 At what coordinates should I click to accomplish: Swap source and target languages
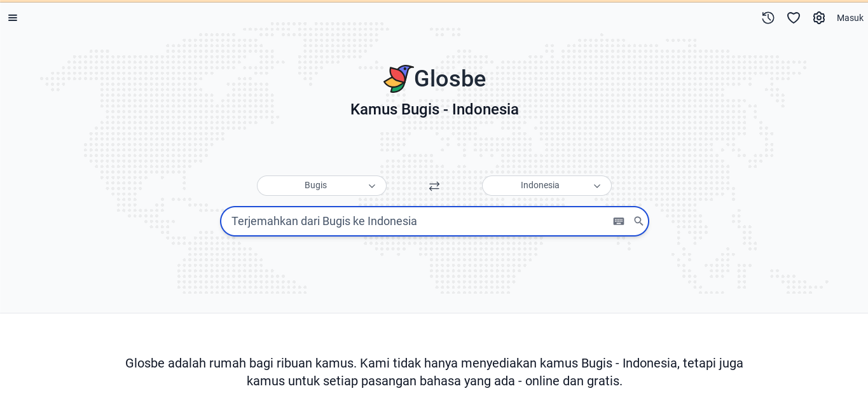point(434,186)
